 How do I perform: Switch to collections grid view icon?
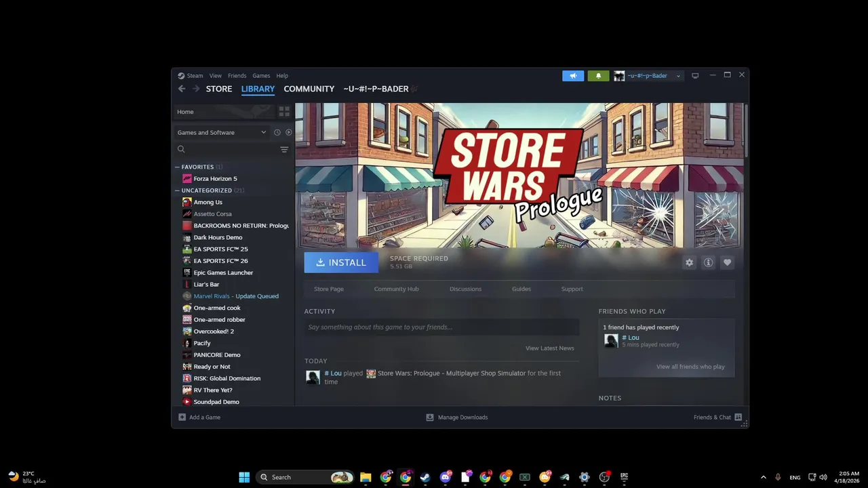click(x=284, y=112)
